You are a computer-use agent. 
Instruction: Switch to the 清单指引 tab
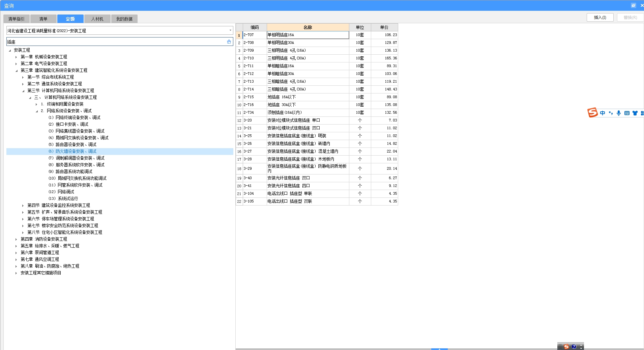[x=17, y=19]
